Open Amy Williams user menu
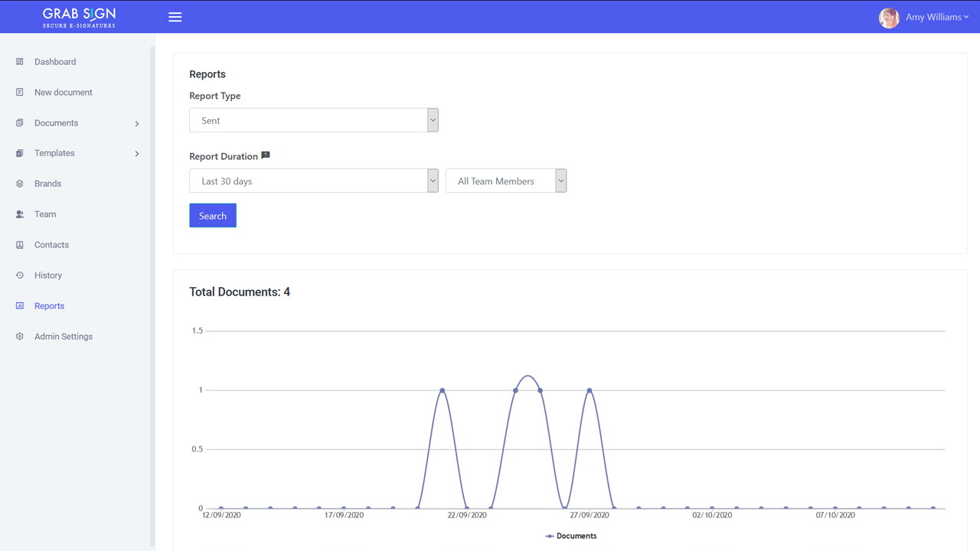 [x=924, y=17]
